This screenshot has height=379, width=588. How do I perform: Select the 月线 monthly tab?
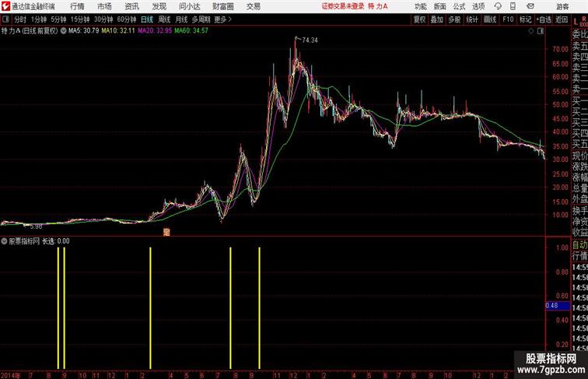[x=181, y=19]
